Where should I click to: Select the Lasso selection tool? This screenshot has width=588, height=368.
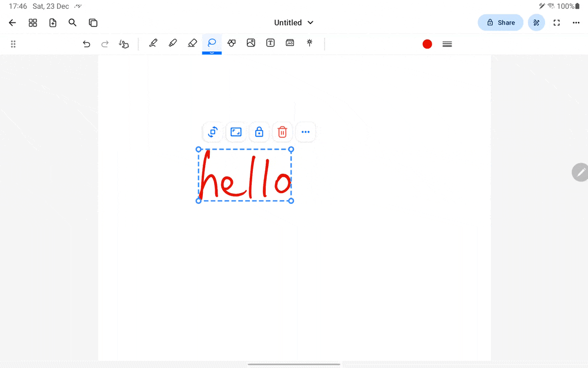(212, 43)
